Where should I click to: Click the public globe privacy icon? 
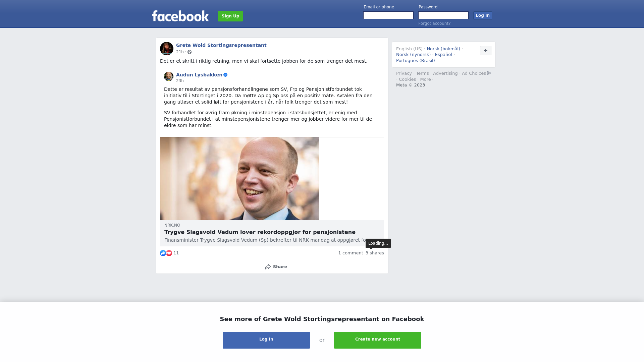(190, 52)
